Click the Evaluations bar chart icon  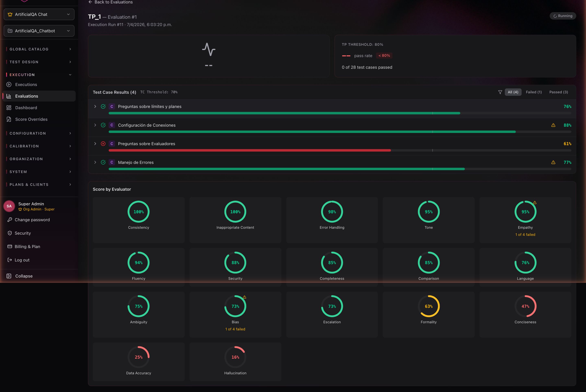9,96
